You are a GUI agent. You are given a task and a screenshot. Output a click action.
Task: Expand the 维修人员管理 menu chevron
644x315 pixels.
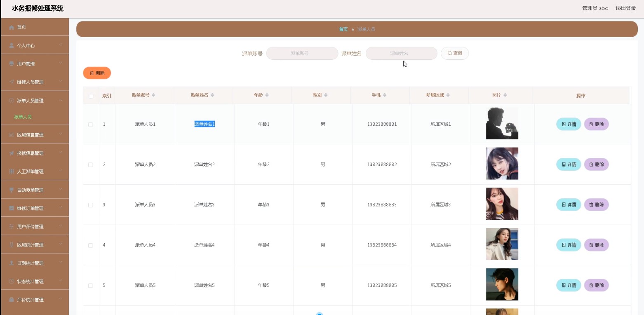tap(60, 81)
